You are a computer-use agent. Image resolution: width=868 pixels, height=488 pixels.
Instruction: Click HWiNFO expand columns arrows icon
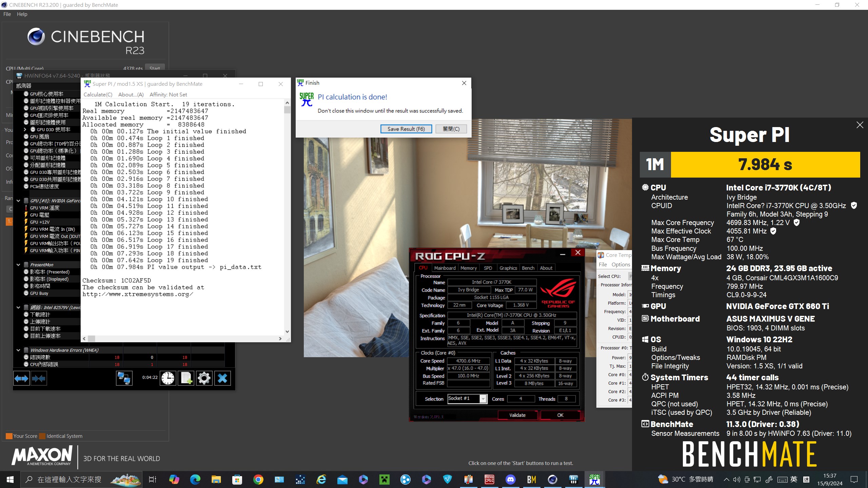point(21,378)
